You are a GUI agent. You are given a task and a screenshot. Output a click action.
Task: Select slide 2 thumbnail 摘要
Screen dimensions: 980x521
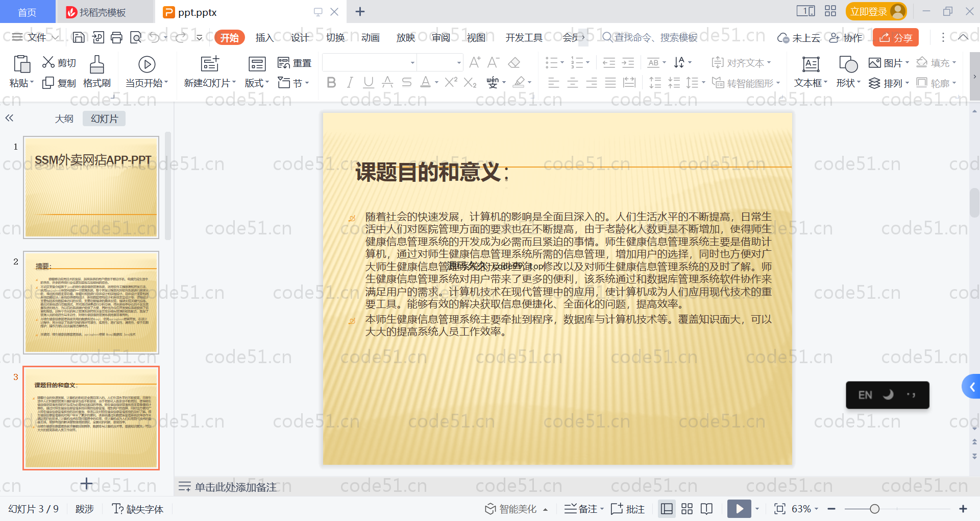[91, 302]
